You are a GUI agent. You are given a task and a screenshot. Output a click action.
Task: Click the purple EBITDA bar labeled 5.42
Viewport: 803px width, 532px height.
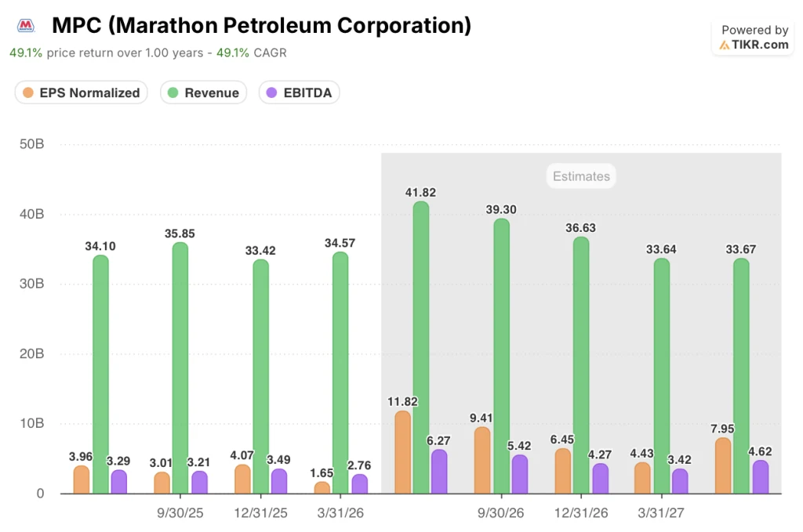coord(520,475)
